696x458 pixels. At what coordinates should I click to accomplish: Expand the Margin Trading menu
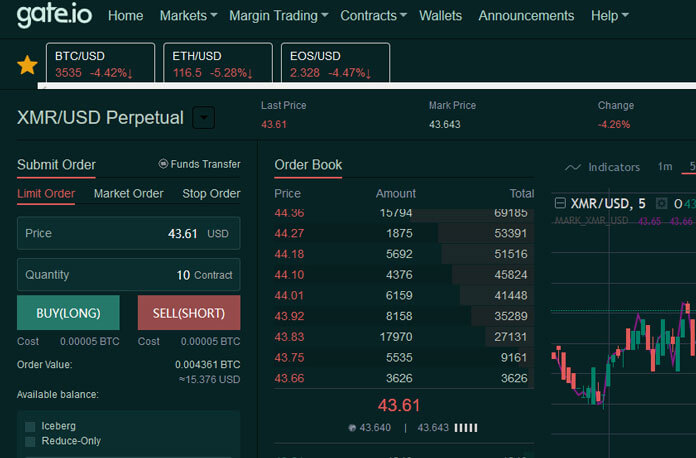278,16
